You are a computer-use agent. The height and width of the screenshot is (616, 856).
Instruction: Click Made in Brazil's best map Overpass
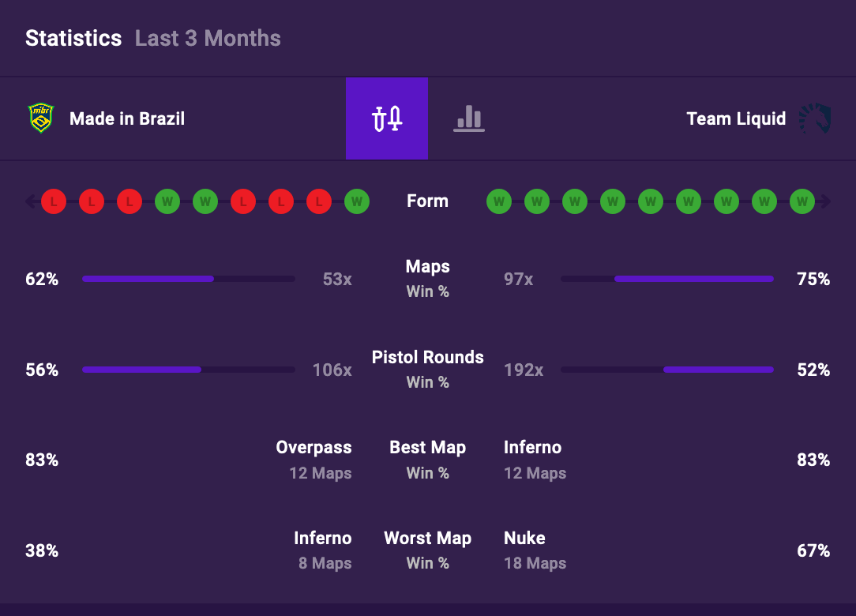tap(313, 448)
